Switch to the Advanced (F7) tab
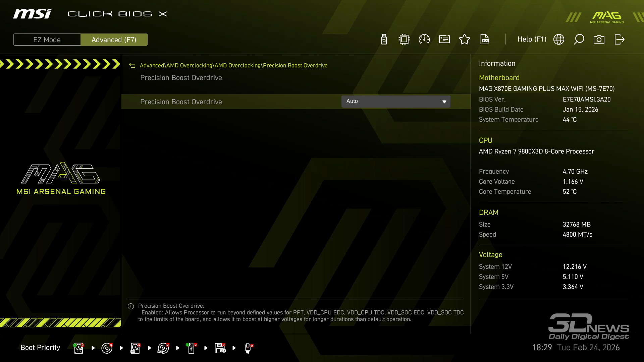644x362 pixels. click(x=114, y=40)
